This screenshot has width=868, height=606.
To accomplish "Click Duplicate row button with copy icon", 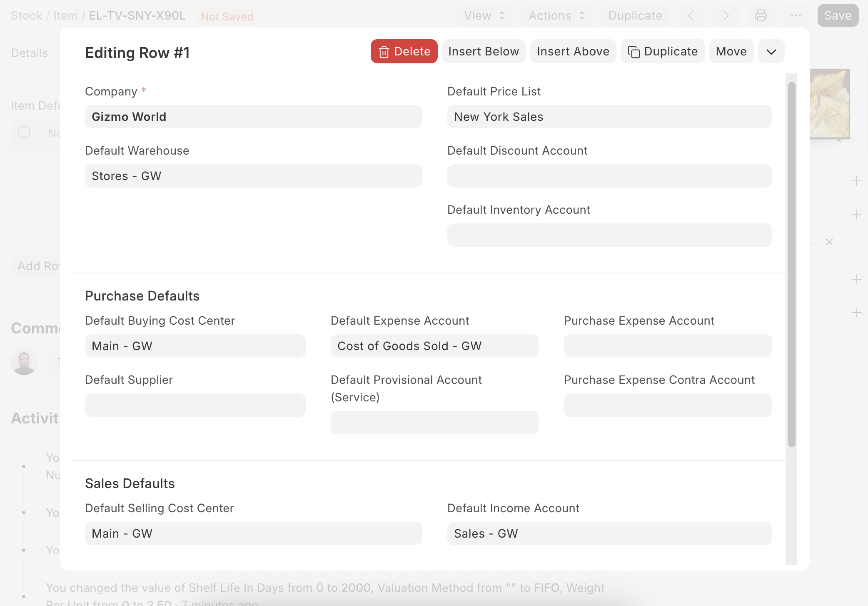I will click(662, 51).
